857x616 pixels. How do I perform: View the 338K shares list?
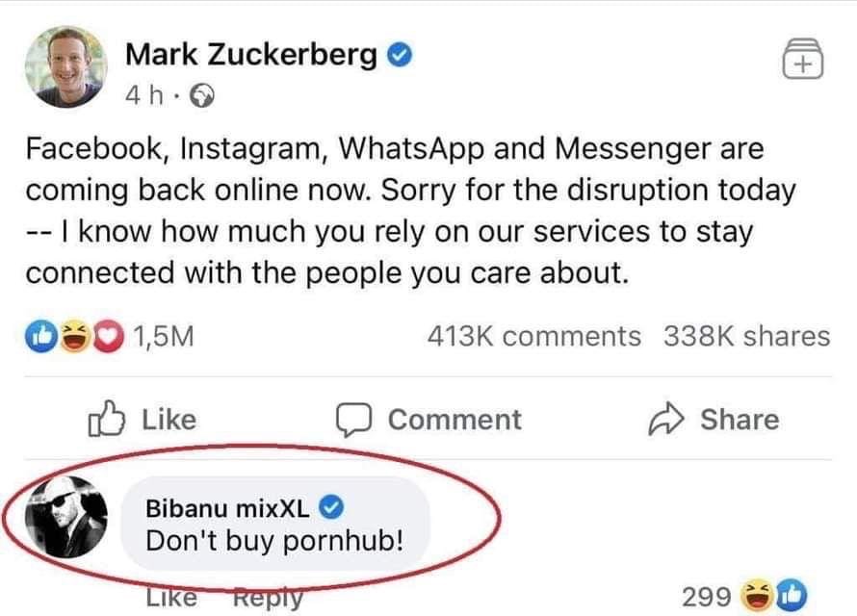(x=746, y=336)
